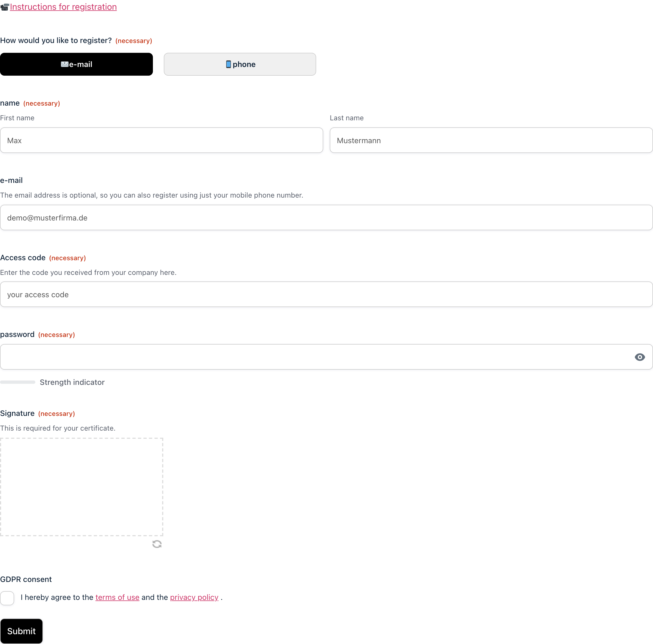
Task: Select the e-mail registration option
Action: coord(76,64)
